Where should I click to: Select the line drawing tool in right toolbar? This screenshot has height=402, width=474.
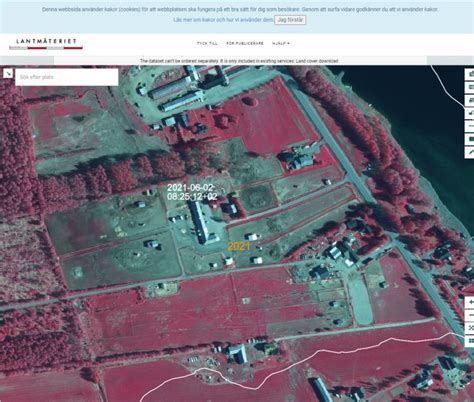pyautogui.click(x=470, y=152)
